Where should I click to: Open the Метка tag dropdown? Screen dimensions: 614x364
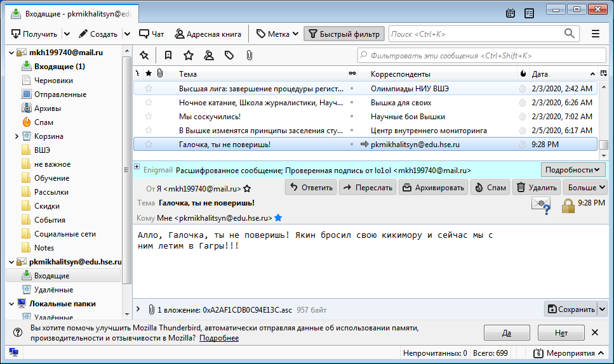277,34
